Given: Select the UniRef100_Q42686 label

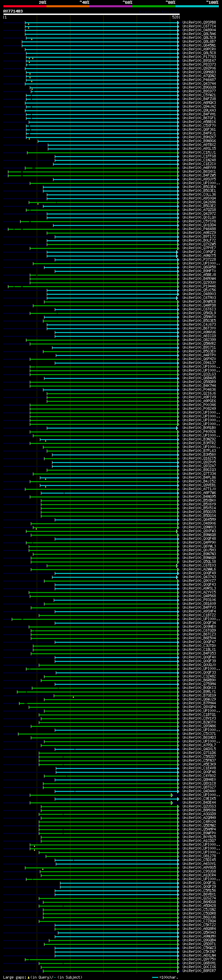Looking at the screenshot, I should click(x=199, y=202).
